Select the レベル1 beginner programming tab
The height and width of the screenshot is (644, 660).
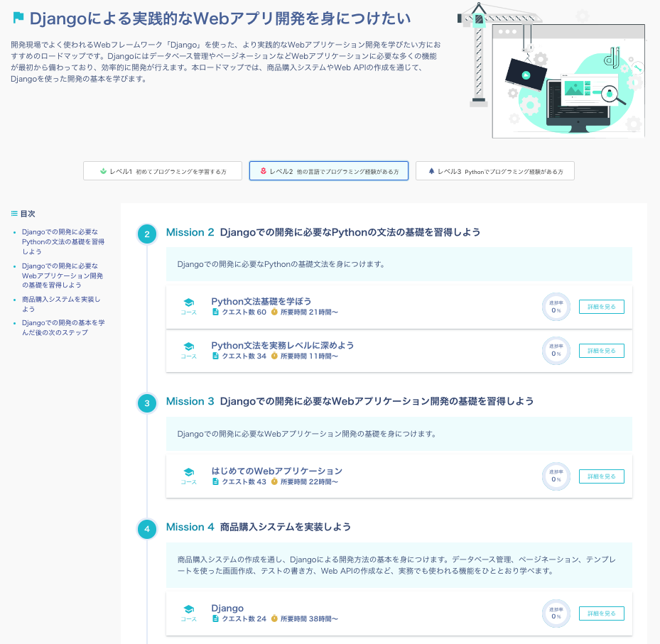point(163,171)
